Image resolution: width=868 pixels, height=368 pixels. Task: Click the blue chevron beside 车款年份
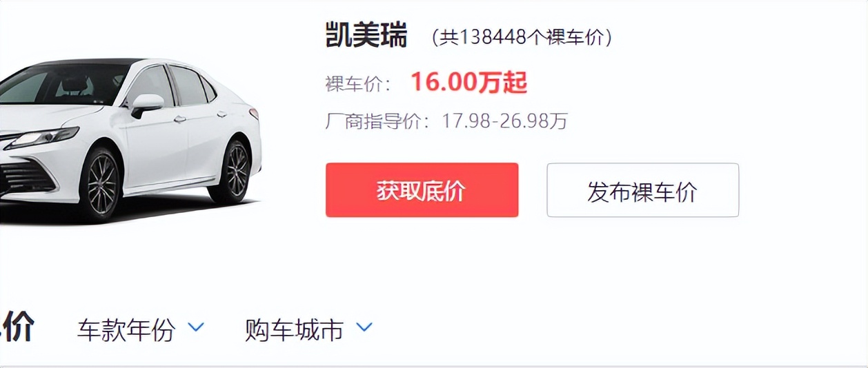196,327
